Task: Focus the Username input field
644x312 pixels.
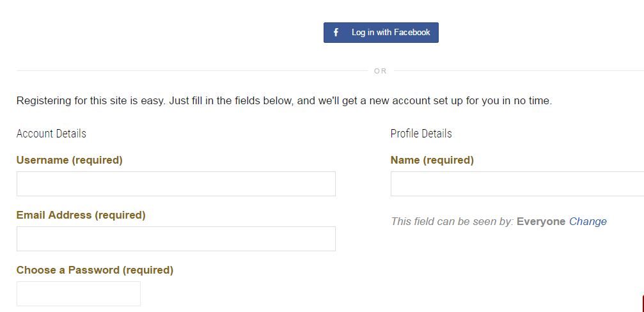Action: tap(176, 183)
